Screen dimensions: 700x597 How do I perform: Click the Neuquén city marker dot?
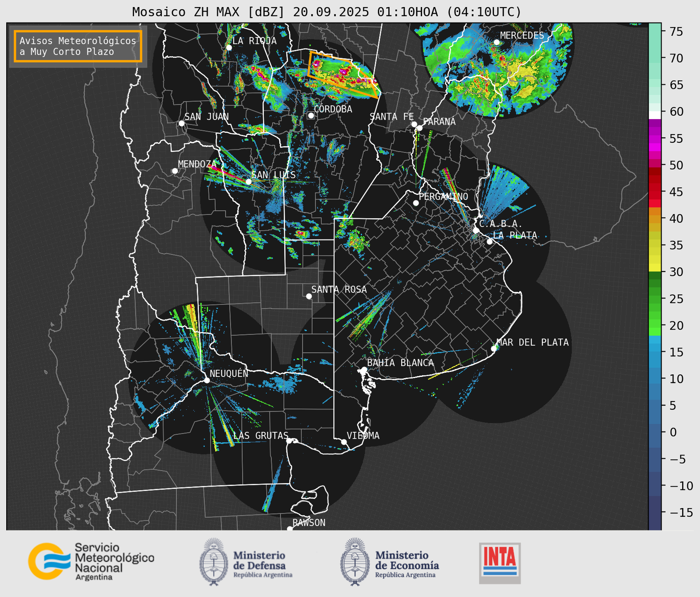(x=207, y=380)
